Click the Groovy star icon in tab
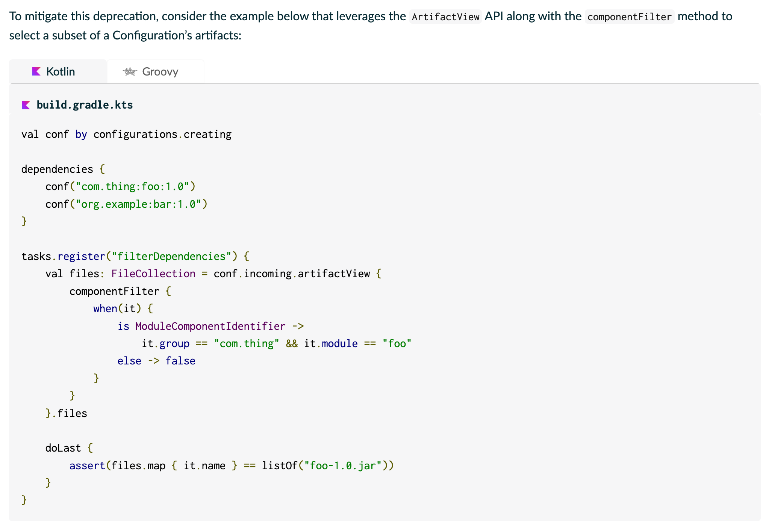The width and height of the screenshot is (775, 532). pyautogui.click(x=130, y=71)
